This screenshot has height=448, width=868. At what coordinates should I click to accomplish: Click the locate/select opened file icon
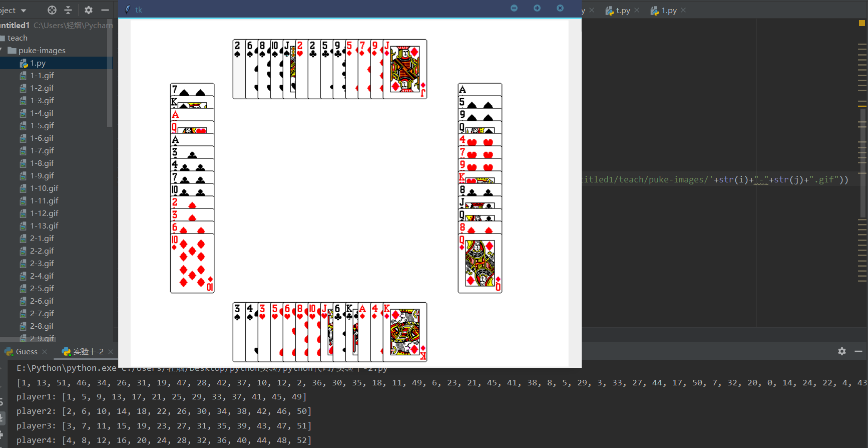tap(52, 10)
